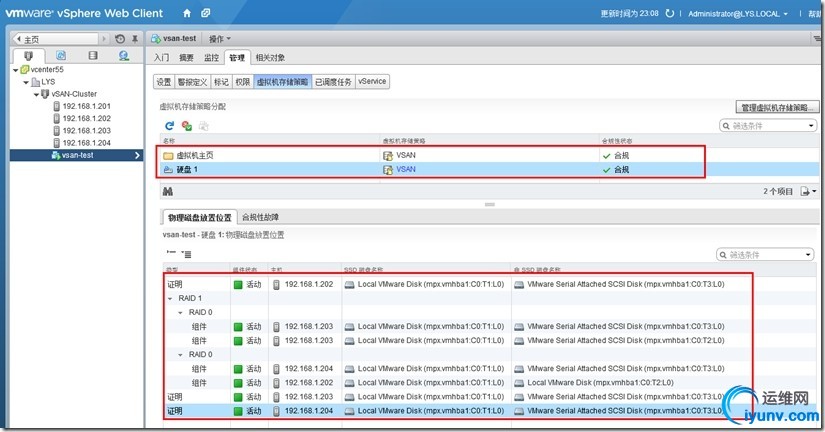825x432 pixels.
Task: Select the 虚拟机主页 row name
Action: click(x=195, y=156)
